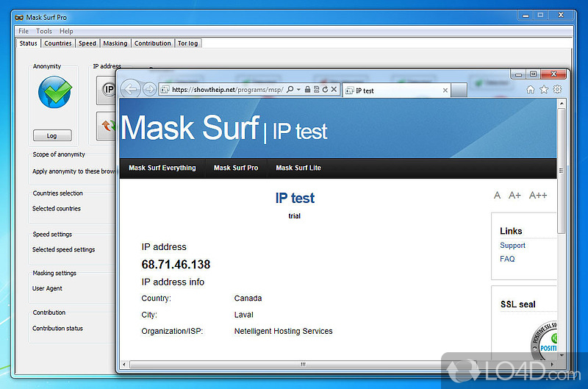Click the page icon left of the URL

click(x=165, y=90)
